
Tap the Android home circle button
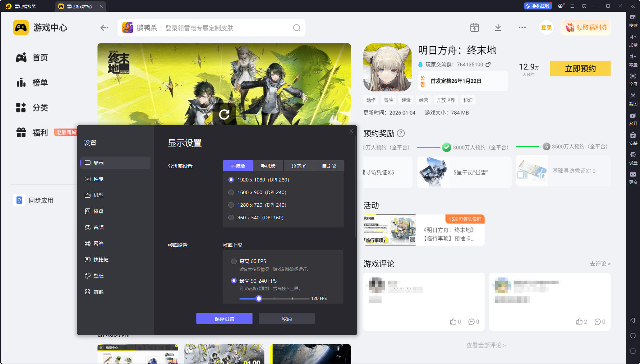pos(633,336)
